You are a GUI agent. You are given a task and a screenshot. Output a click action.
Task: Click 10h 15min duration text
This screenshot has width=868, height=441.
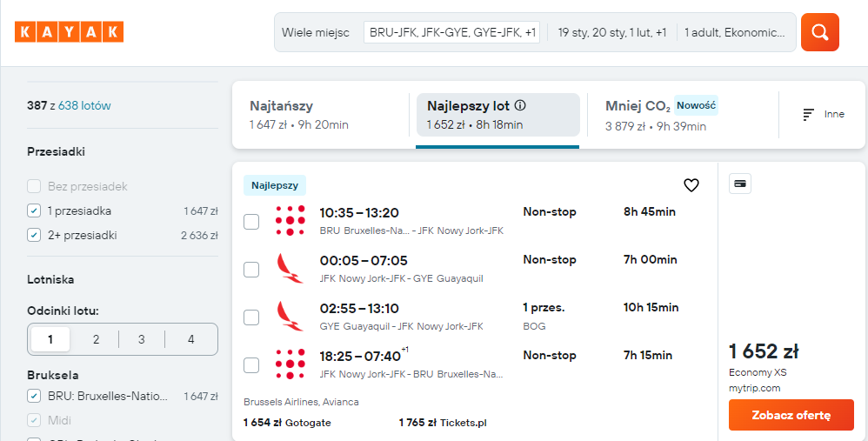(x=651, y=308)
